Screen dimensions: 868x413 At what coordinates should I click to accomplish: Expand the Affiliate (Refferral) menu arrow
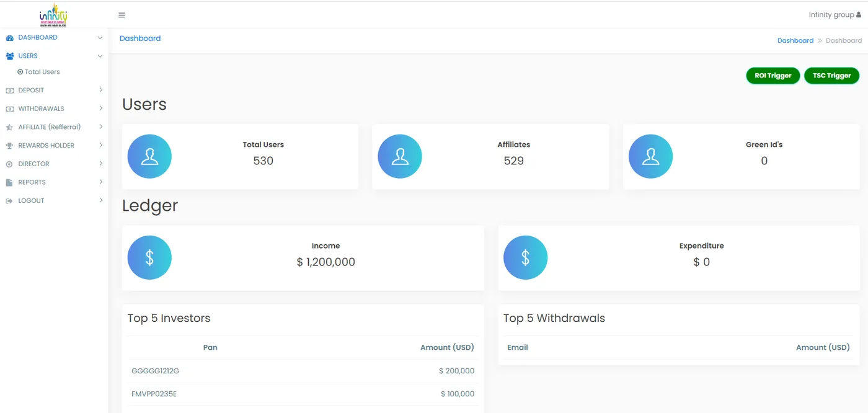(100, 127)
